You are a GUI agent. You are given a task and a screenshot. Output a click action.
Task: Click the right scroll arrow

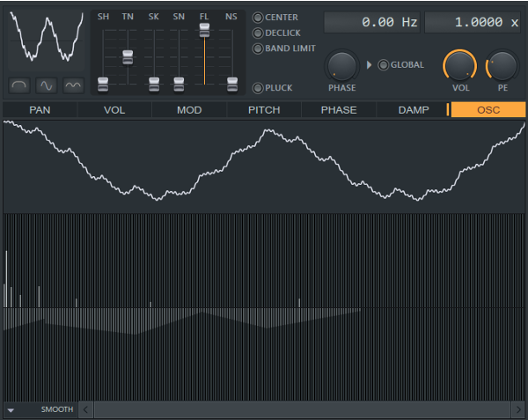coord(518,409)
